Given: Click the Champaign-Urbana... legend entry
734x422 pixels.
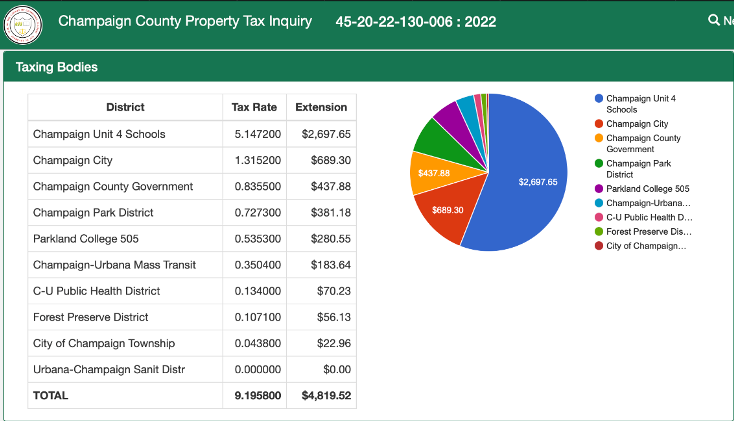Looking at the screenshot, I should (x=643, y=203).
